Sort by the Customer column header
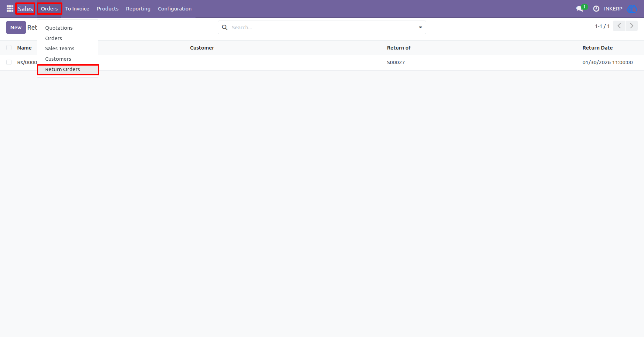The height and width of the screenshot is (337, 644). coord(202,48)
